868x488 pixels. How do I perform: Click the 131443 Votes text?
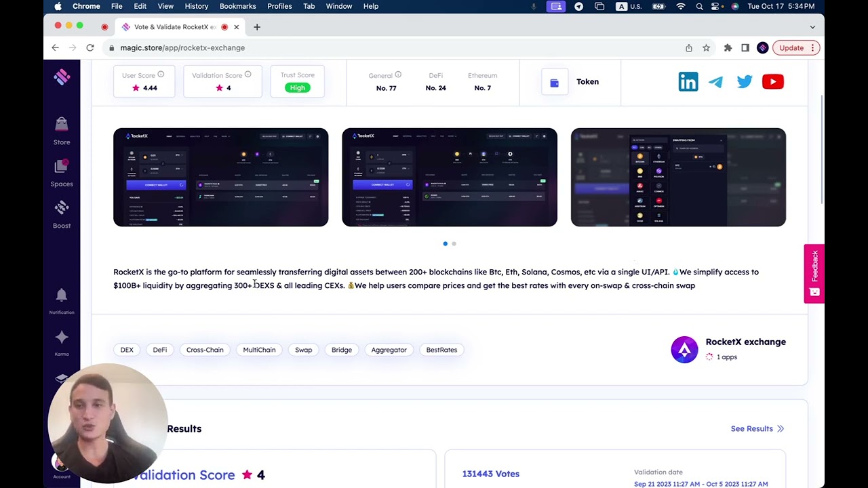pos(490,474)
